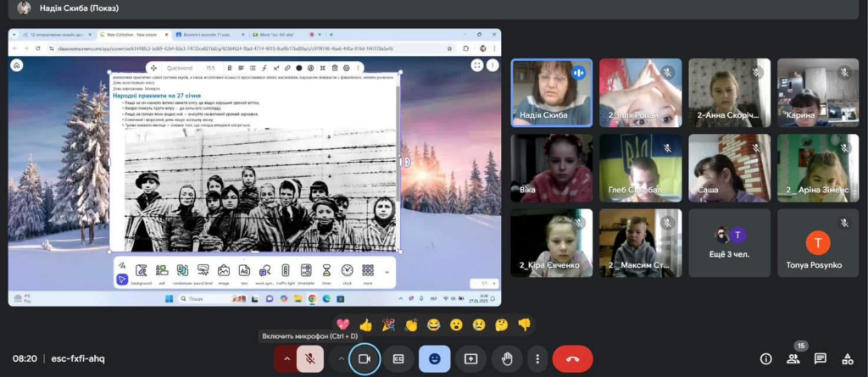This screenshot has height=377, width=868.
Task: Open video settings arrow beside camera
Action: (x=340, y=358)
